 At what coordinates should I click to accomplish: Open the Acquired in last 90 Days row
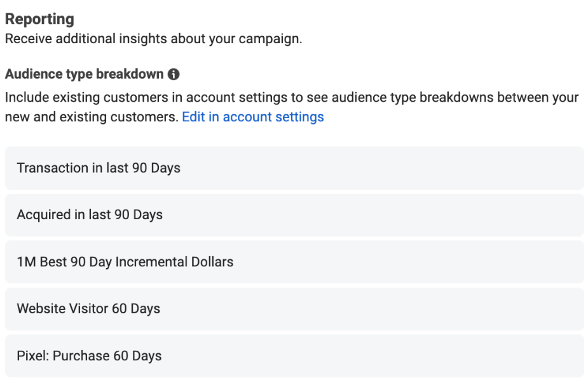[294, 215]
